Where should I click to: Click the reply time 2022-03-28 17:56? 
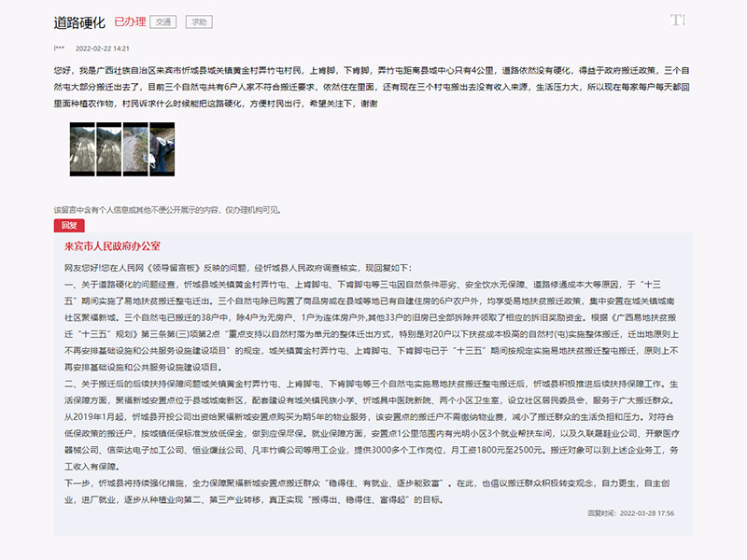tap(631, 512)
